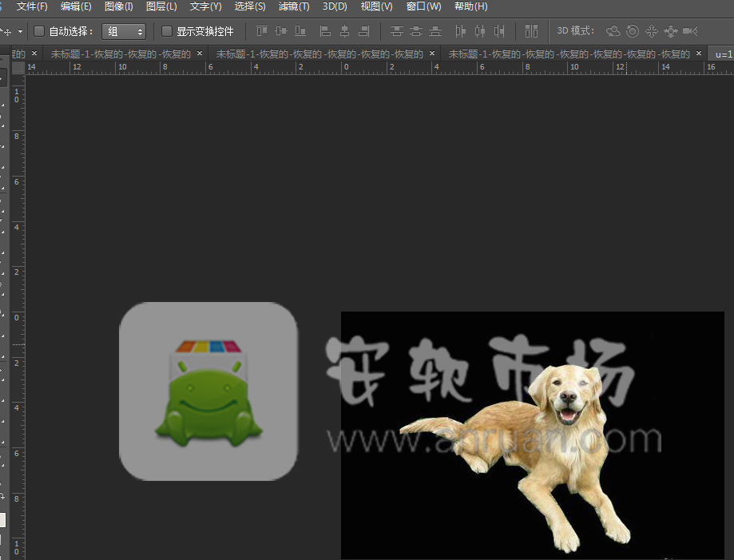Expand the Move tool preset picker arrow

coord(20,32)
